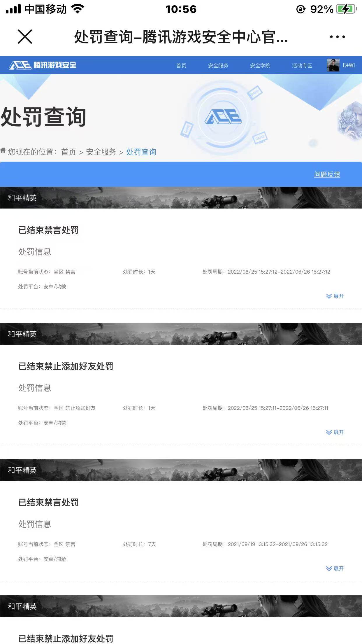Image resolution: width=362 pixels, height=644 pixels.
Task: Click the home icon in the breadcrumb
Action: 3,150
